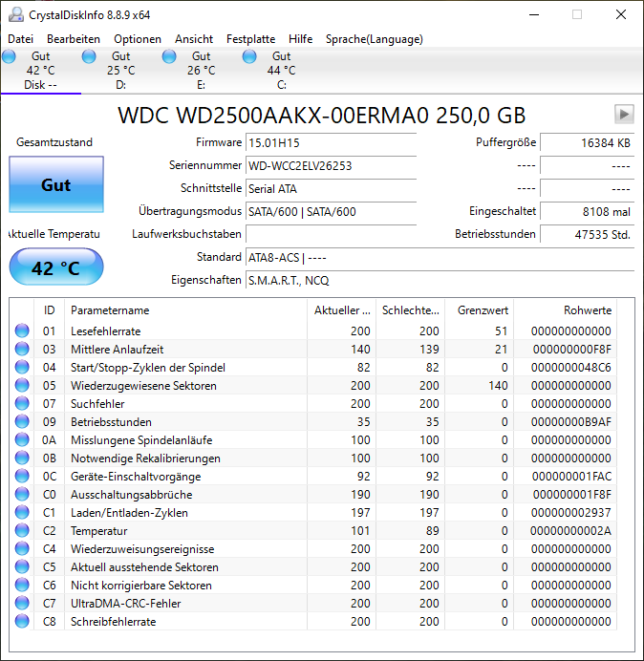Click the Aktueller column header
This screenshot has height=661, width=644.
point(342,310)
